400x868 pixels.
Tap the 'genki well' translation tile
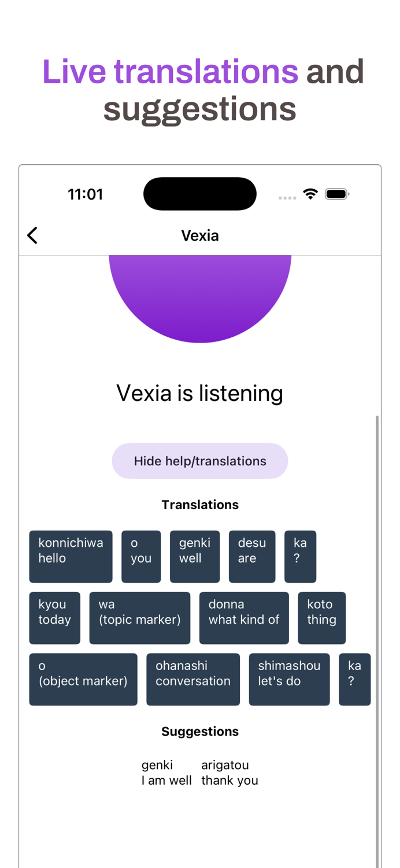pos(194,556)
